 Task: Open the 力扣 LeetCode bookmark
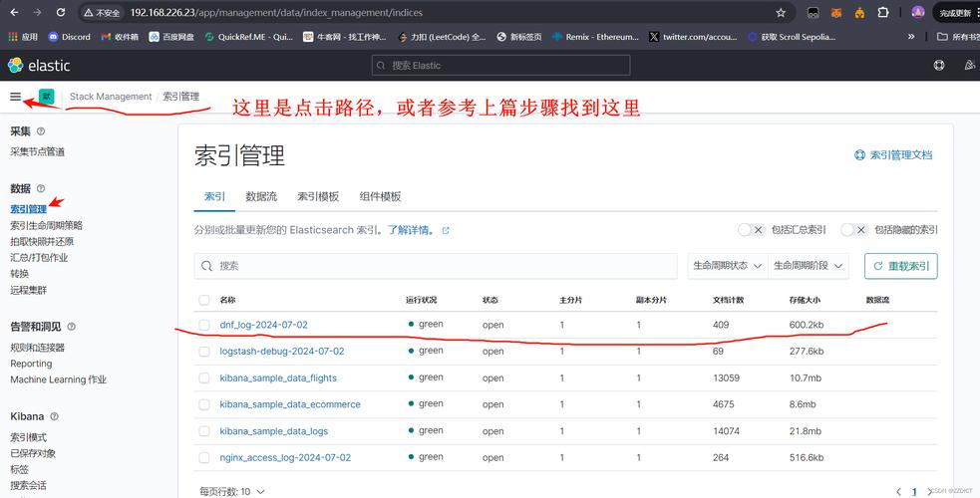(x=442, y=37)
